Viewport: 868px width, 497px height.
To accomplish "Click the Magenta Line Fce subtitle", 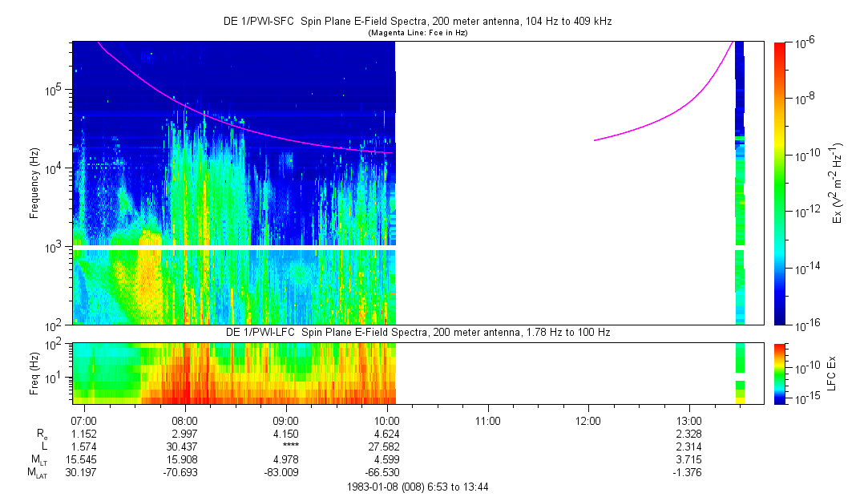I will coord(417,34).
